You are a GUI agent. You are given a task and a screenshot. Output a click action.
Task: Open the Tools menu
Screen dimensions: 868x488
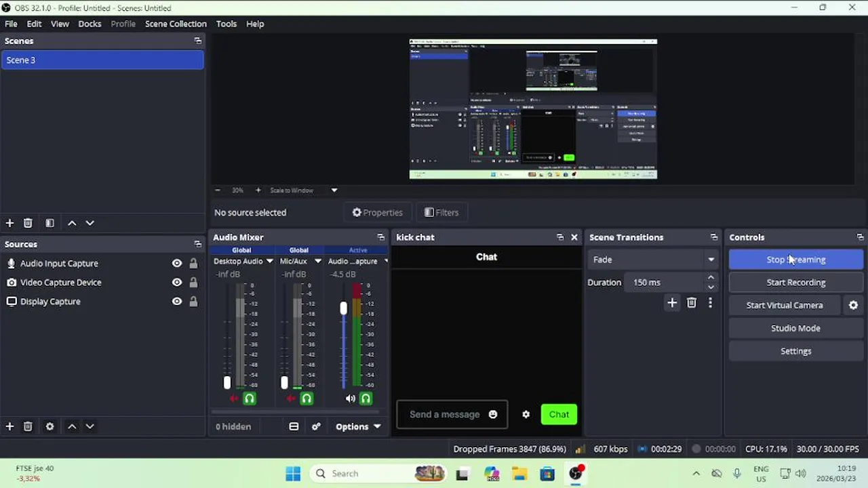coord(226,24)
